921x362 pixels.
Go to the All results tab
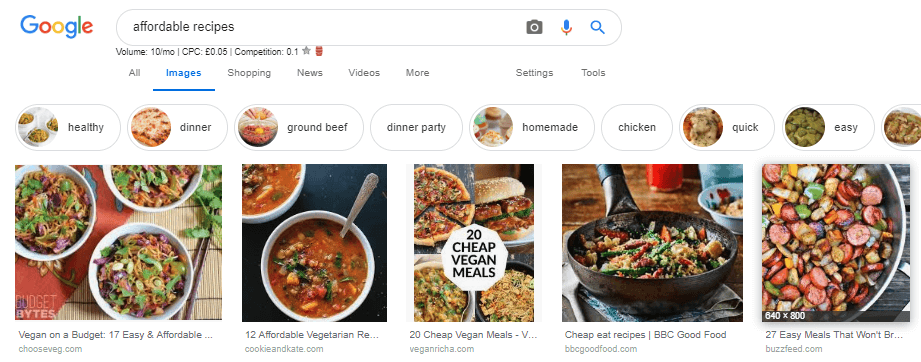click(135, 73)
